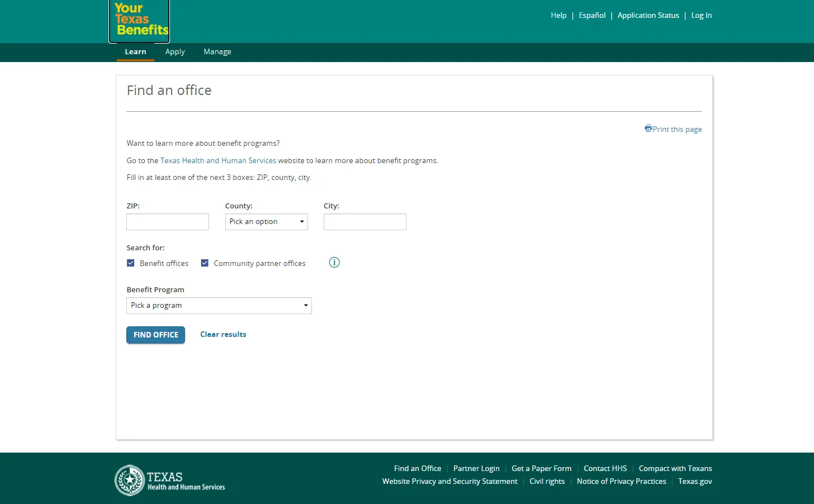Click the Print this page link text
This screenshot has width=814, height=504.
pos(677,130)
